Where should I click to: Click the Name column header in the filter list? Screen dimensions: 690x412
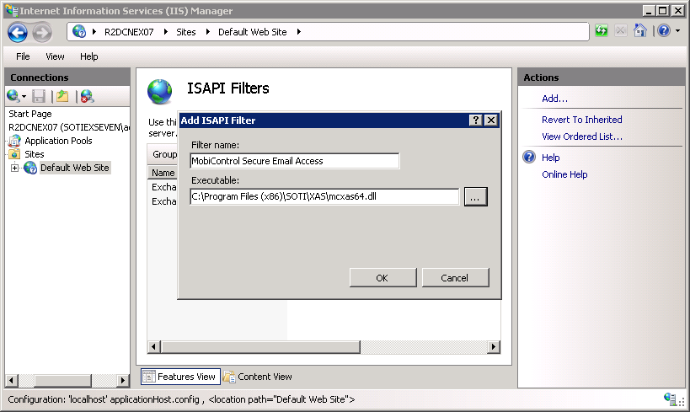[x=163, y=173]
